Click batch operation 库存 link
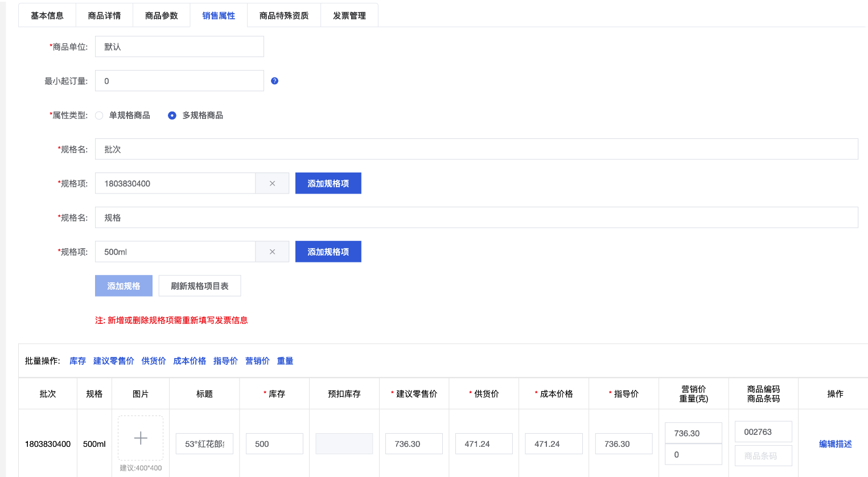 [x=77, y=361]
